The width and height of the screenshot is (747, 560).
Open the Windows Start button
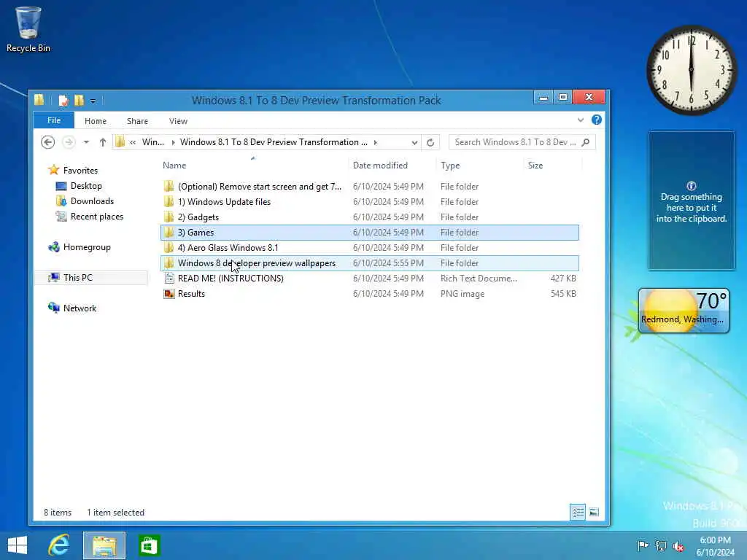(x=18, y=545)
